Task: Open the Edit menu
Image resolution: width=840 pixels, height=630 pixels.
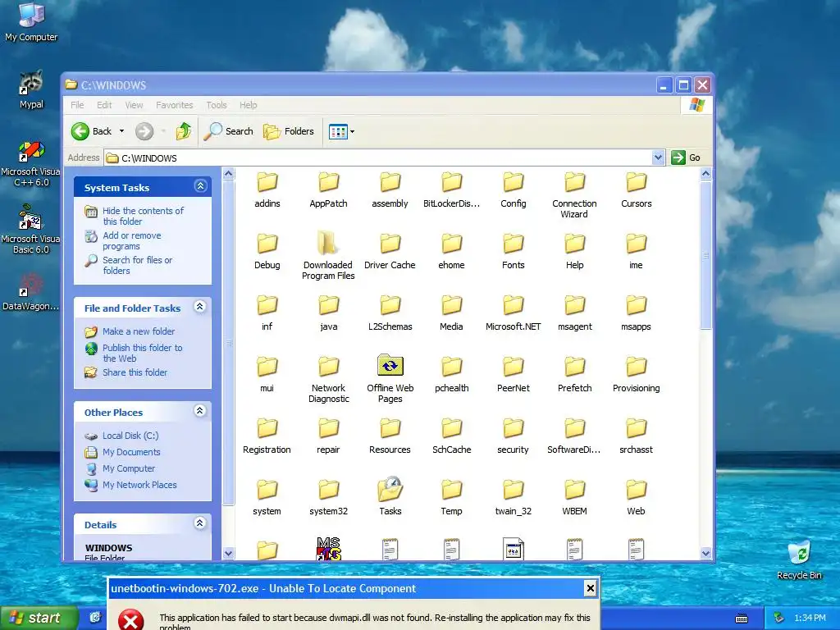Action: [104, 105]
